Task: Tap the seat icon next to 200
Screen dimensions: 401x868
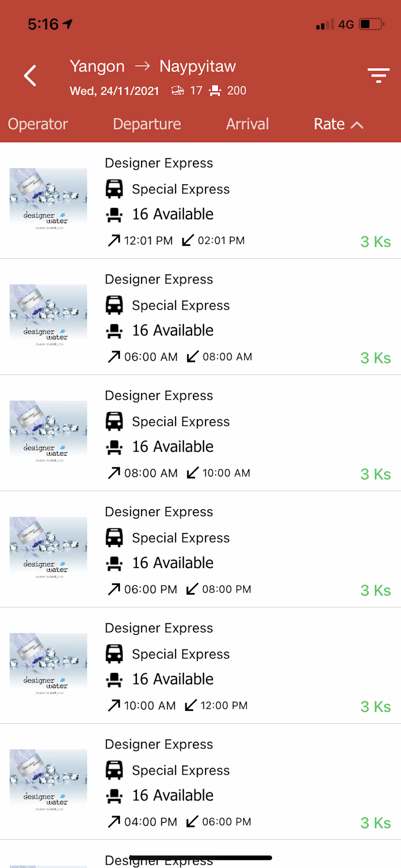Action: click(x=215, y=91)
